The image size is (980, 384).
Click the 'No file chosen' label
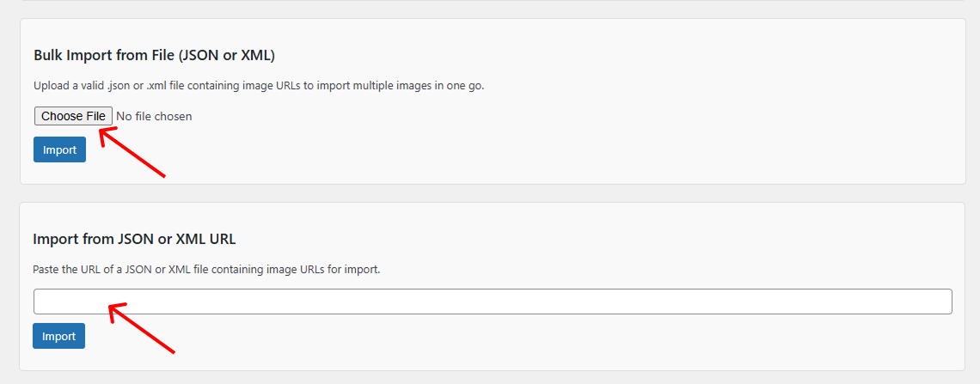[155, 116]
